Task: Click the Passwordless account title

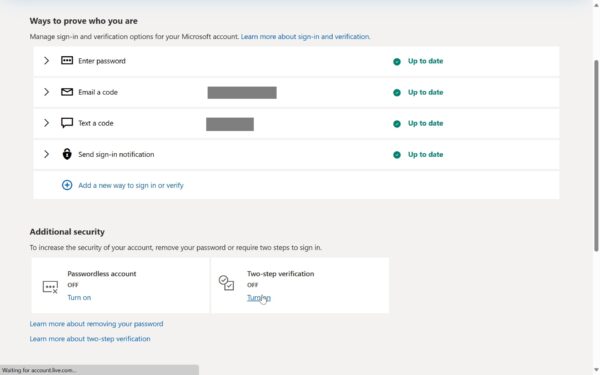Action: pyautogui.click(x=102, y=274)
